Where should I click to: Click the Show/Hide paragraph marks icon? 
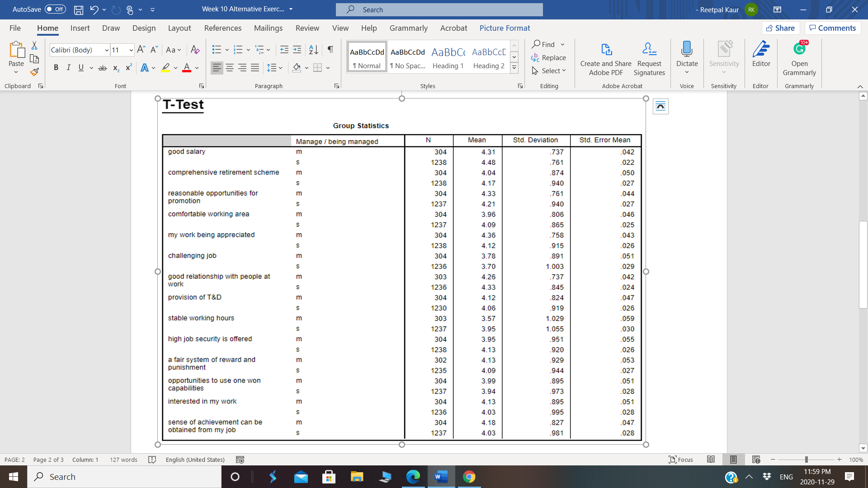[x=330, y=50]
